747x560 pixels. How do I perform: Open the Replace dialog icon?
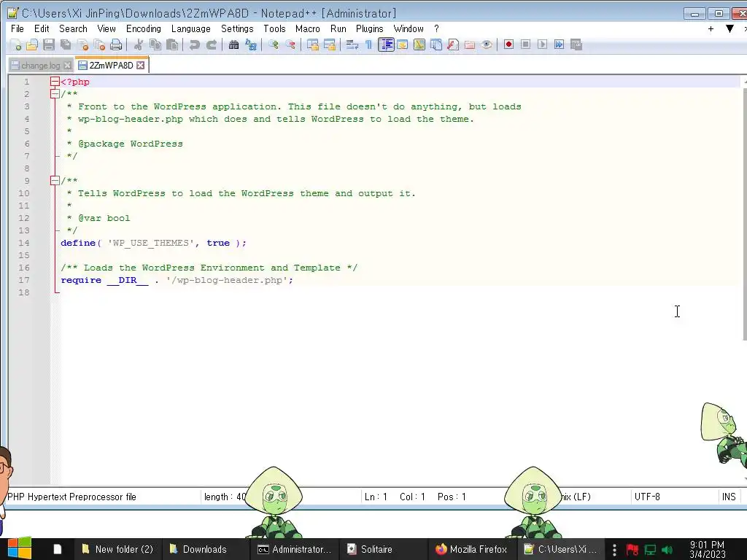pos(251,44)
